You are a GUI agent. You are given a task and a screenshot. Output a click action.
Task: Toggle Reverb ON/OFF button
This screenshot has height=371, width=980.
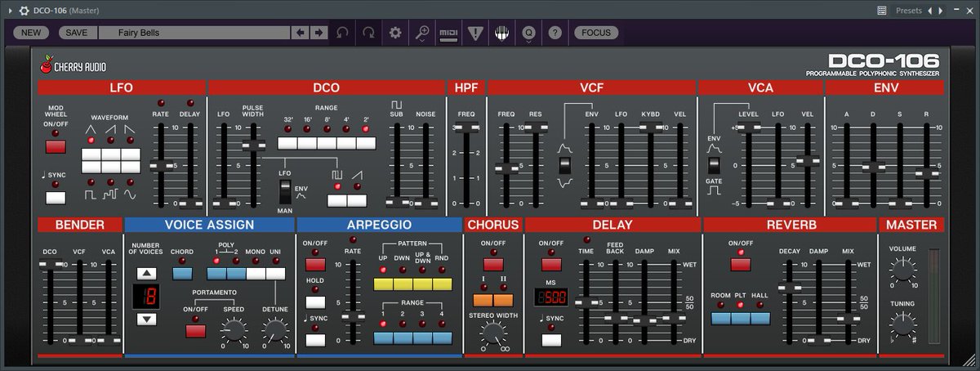point(741,264)
